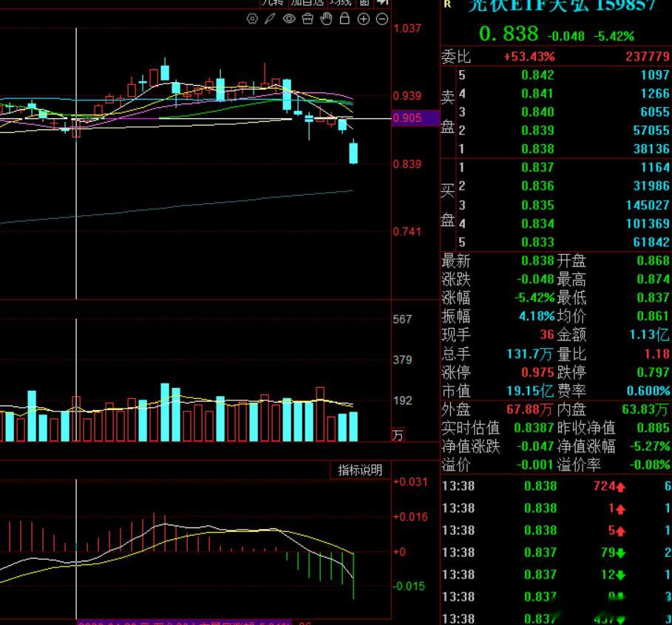672x625 pixels.
Task: Select sell level 4 price 0.841
Action: [537, 93]
